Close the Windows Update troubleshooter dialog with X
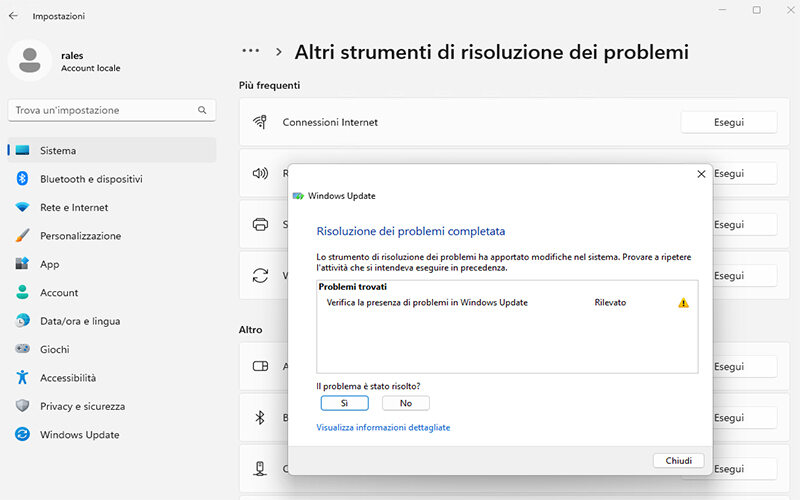The height and width of the screenshot is (500, 800). coord(701,174)
